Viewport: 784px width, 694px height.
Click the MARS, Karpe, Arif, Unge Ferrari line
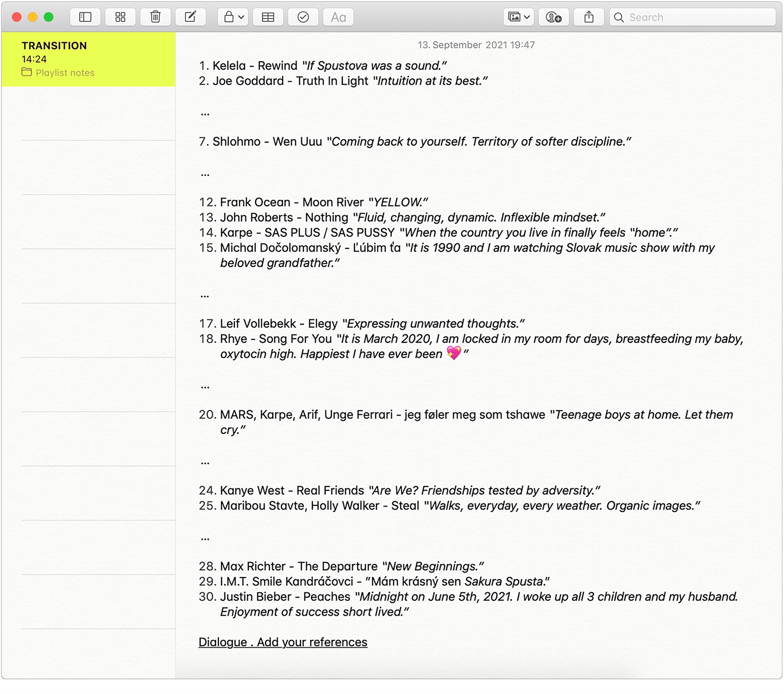466,422
